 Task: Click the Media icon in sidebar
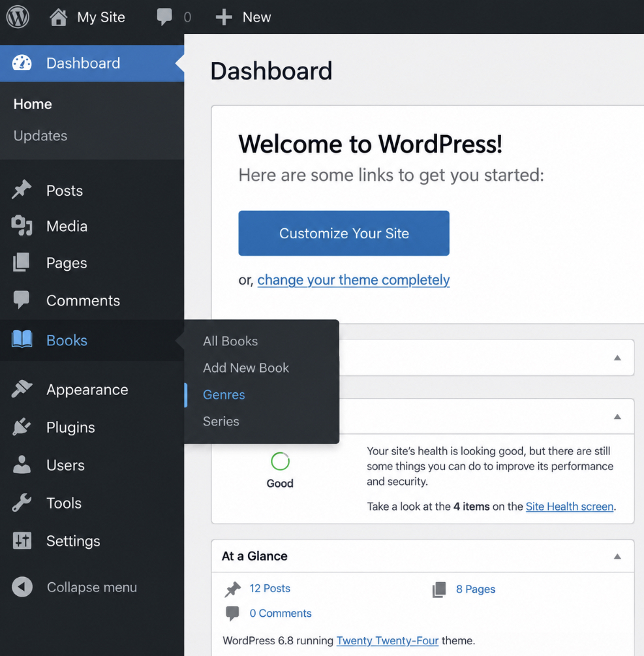pos(22,225)
